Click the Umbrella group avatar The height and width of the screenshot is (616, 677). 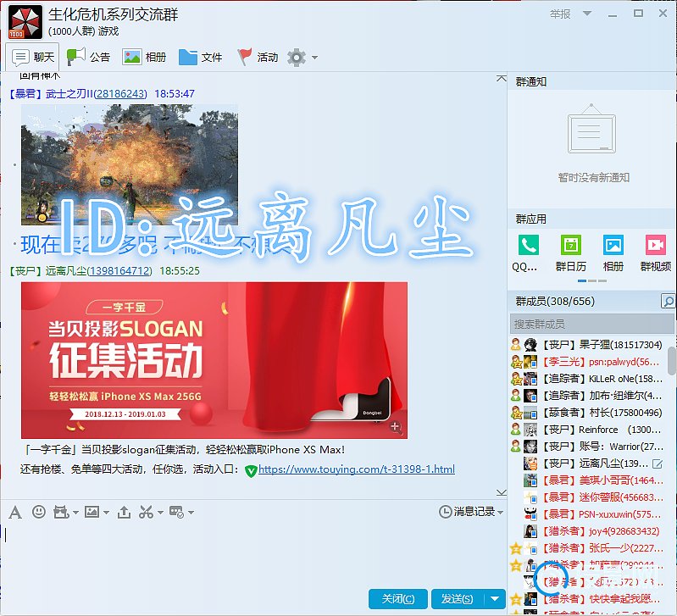(25, 22)
